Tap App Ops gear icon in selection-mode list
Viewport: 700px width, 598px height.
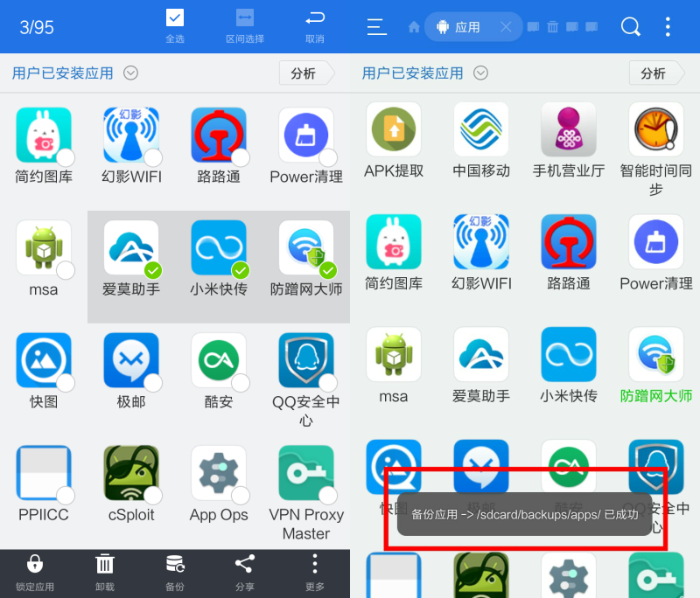(218, 473)
